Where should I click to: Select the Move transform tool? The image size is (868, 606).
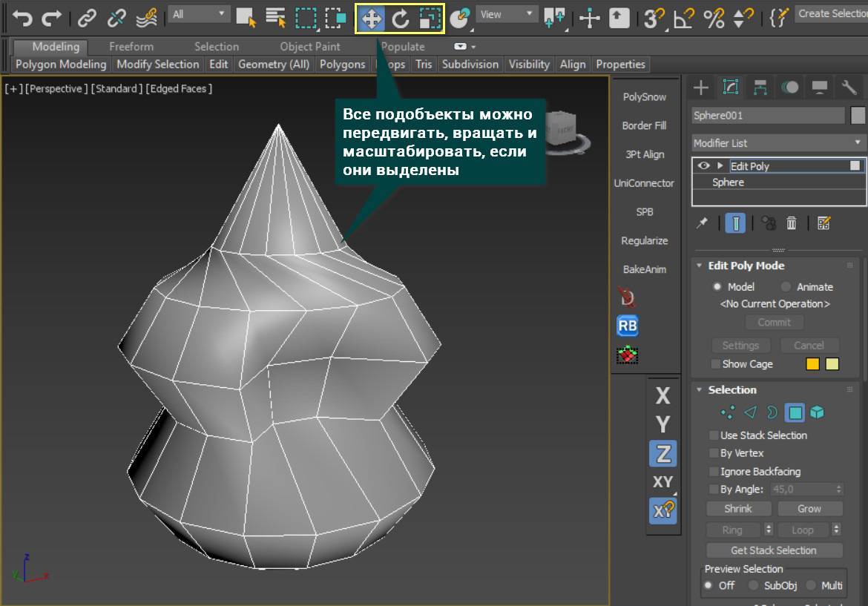point(371,18)
